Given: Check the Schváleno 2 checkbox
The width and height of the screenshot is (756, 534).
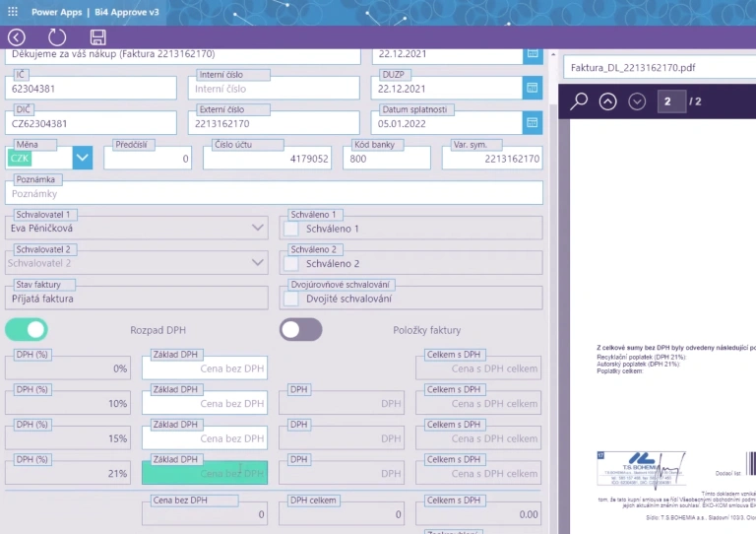Looking at the screenshot, I should click(x=291, y=264).
